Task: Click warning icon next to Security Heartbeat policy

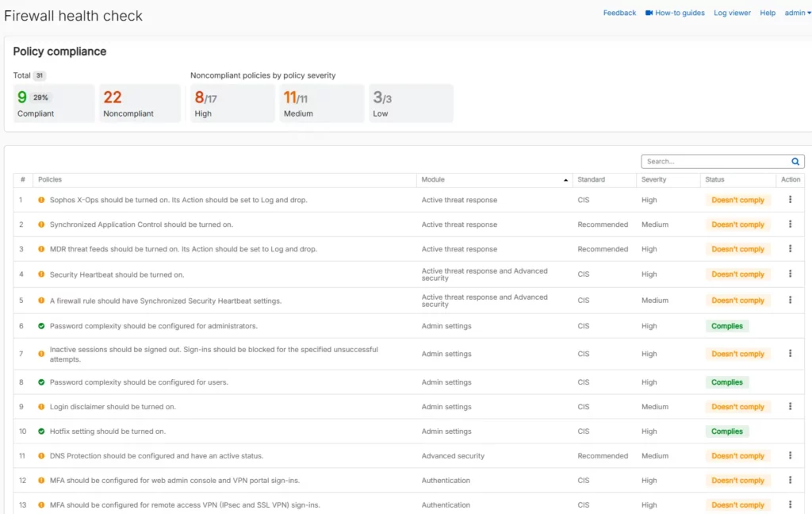Action: 40,274
